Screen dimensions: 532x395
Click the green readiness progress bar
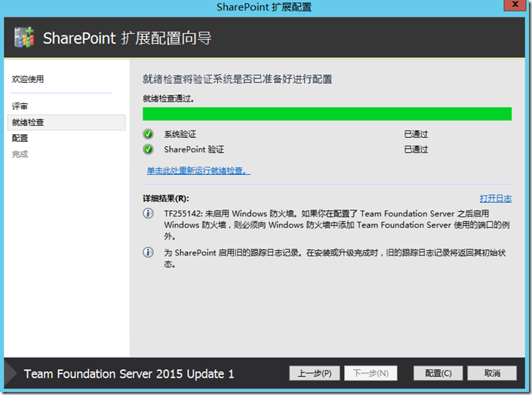[x=327, y=114]
